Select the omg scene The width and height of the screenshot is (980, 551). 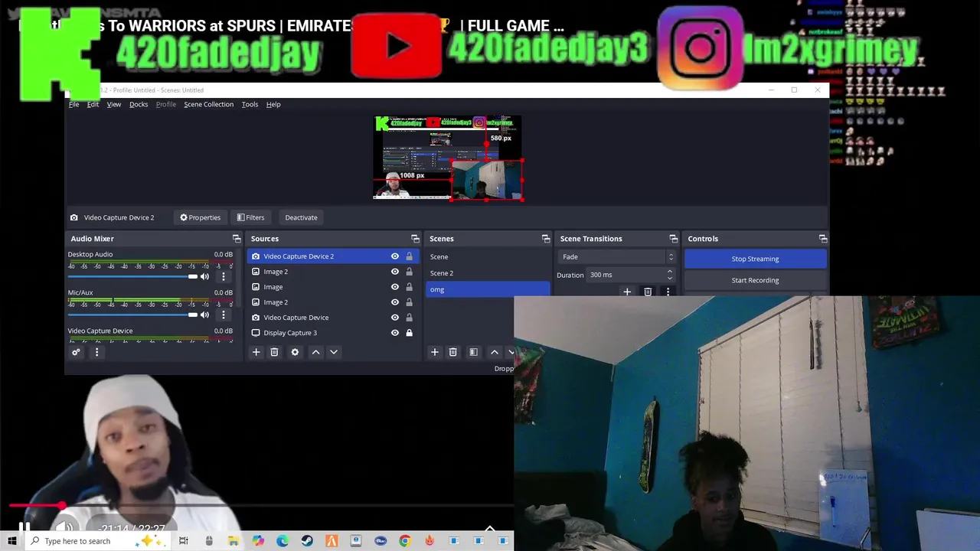coord(488,289)
